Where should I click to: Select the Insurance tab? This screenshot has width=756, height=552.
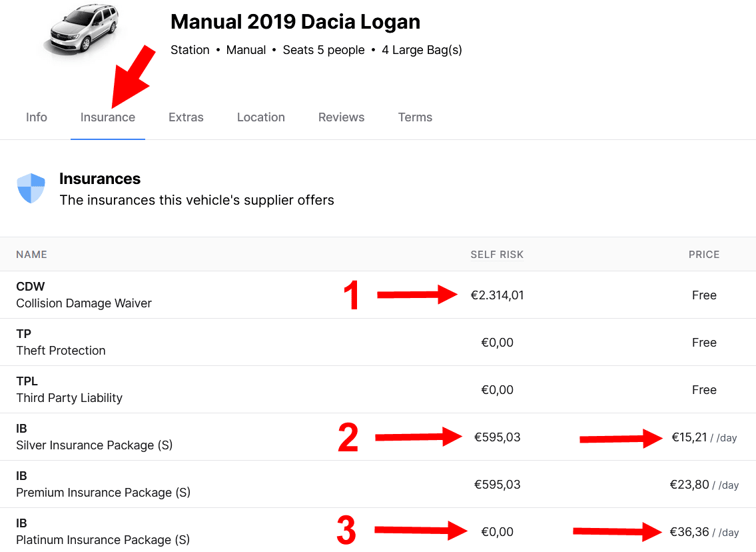[x=107, y=117]
